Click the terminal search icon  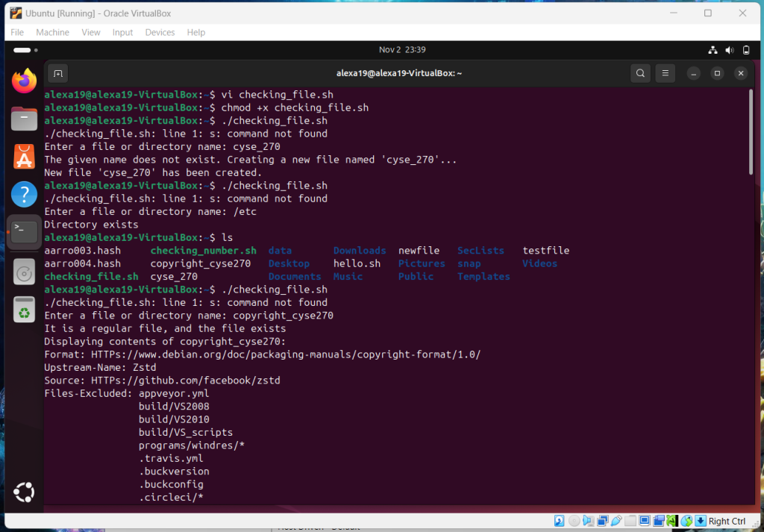pos(640,73)
